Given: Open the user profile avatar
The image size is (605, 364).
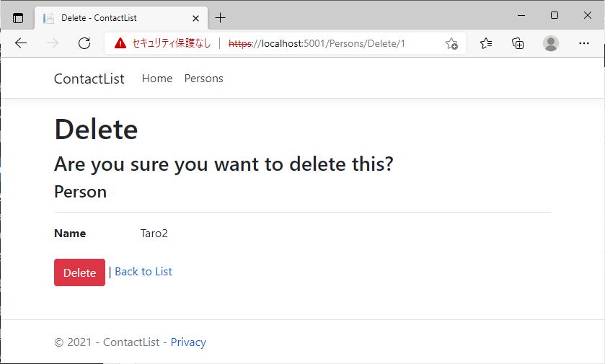Looking at the screenshot, I should click(x=551, y=43).
